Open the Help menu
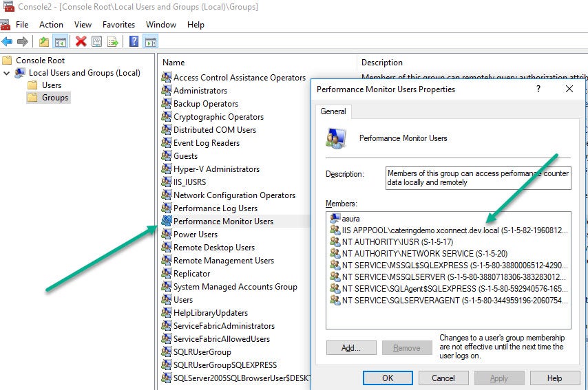The image size is (588, 390). 196,25
